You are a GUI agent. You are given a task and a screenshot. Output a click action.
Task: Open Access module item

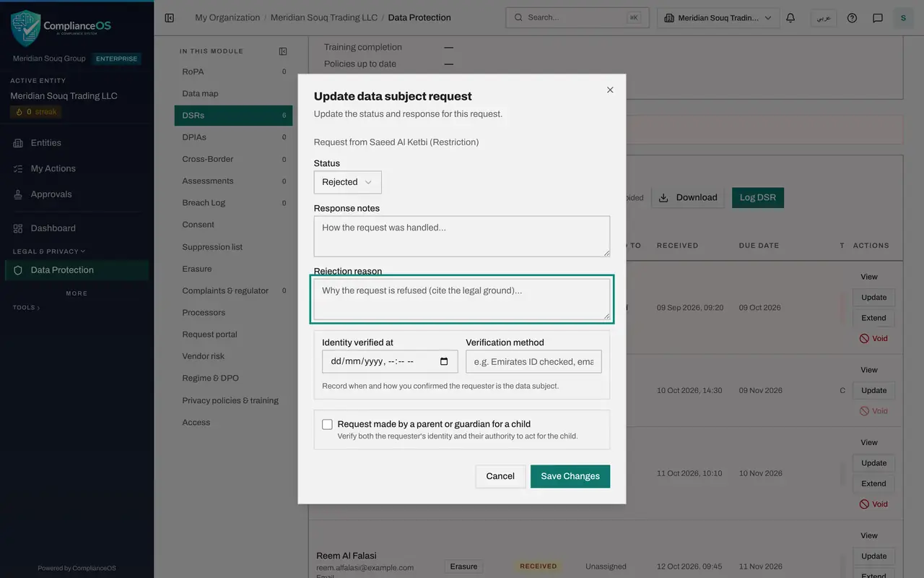[233, 423]
